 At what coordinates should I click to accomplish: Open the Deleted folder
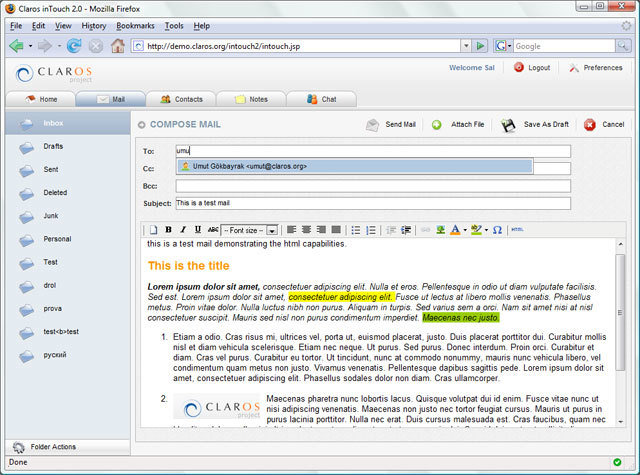coord(68,193)
